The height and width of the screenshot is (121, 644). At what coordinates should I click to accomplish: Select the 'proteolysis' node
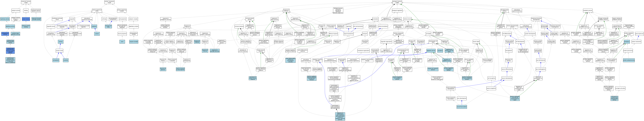click(x=627, y=42)
